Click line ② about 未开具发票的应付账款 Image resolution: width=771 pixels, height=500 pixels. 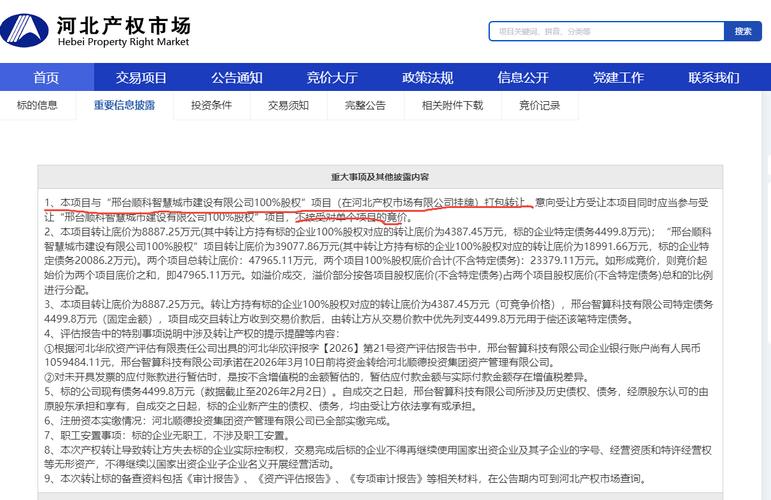(x=317, y=377)
